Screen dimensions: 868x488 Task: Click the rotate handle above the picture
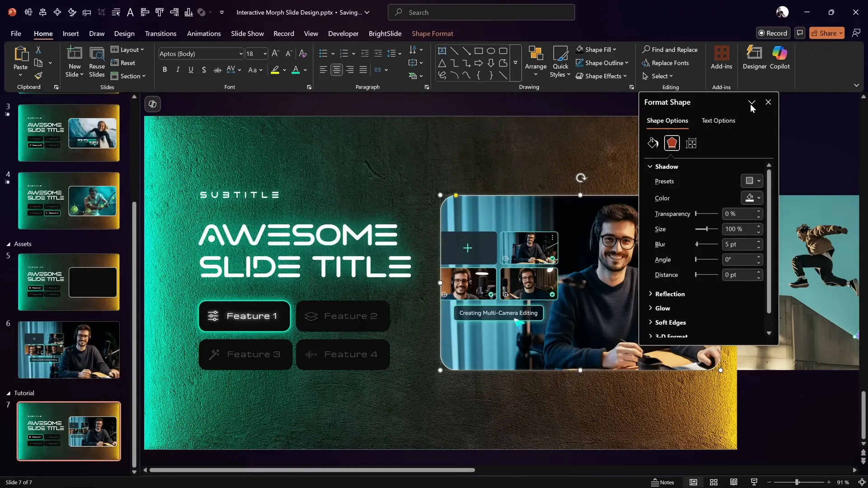tap(581, 178)
